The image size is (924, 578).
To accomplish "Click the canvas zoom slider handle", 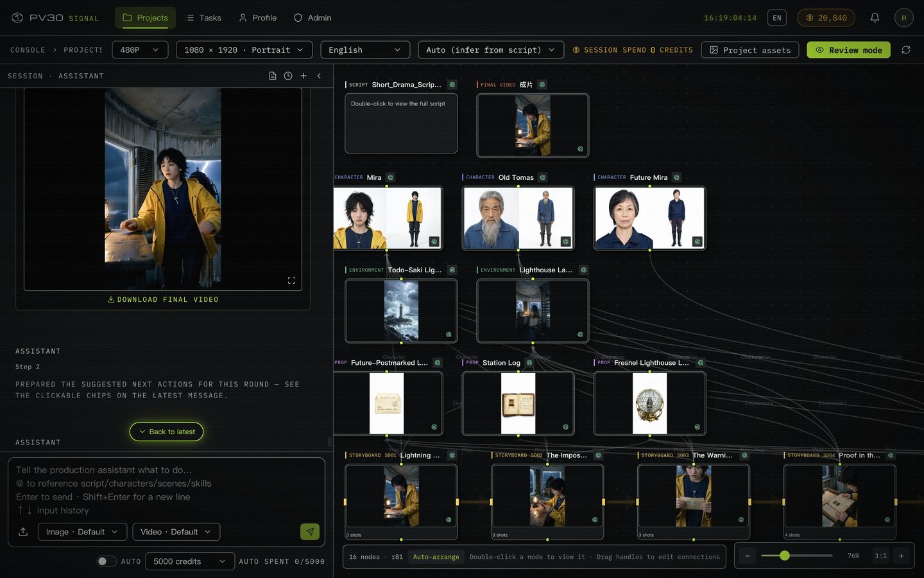I will (784, 556).
